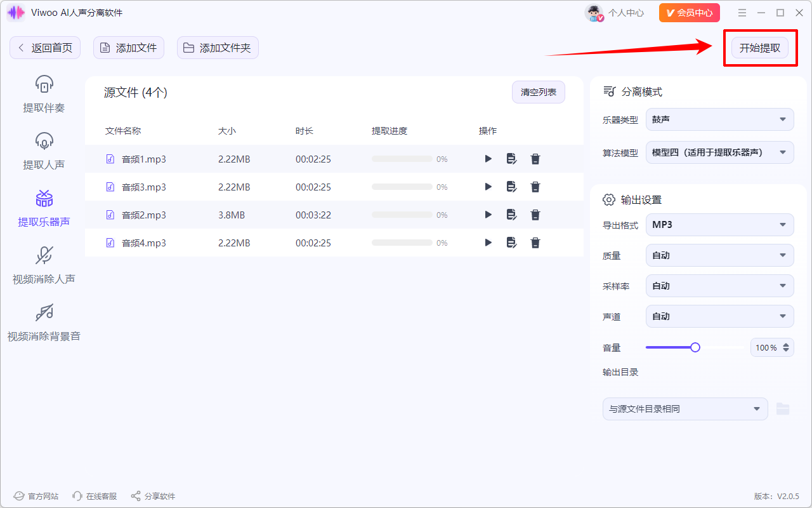Switch to 提取伴奏 mode
This screenshot has height=508, width=812.
[x=44, y=94]
